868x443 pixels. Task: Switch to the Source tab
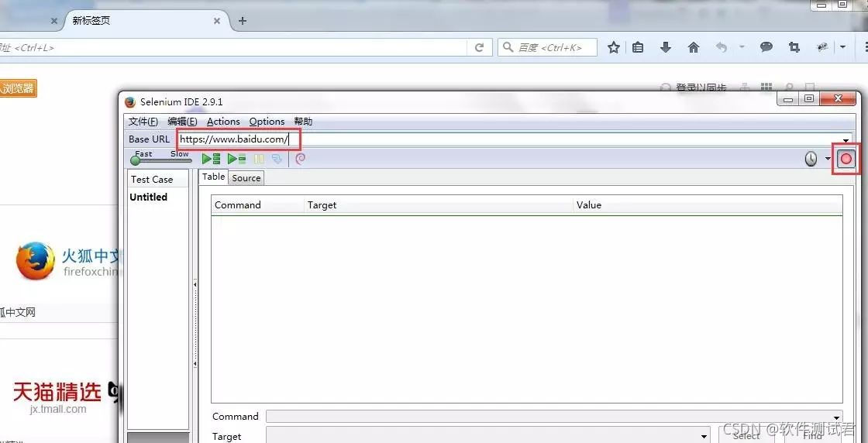pyautogui.click(x=246, y=178)
